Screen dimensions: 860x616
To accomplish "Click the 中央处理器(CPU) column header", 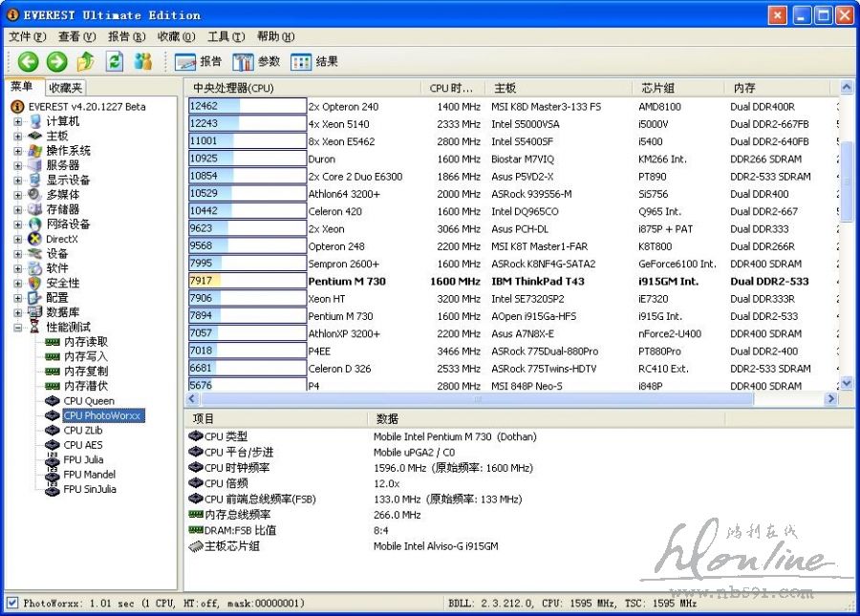I will coord(233,88).
